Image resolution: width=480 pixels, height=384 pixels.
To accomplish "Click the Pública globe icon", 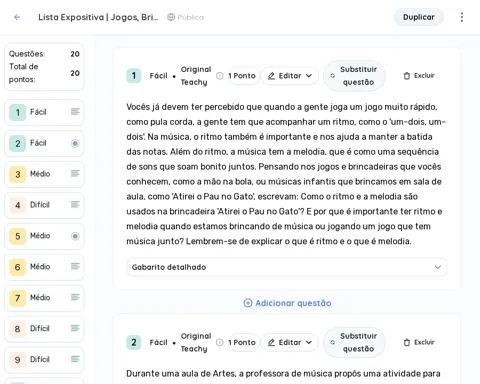I will tap(171, 17).
